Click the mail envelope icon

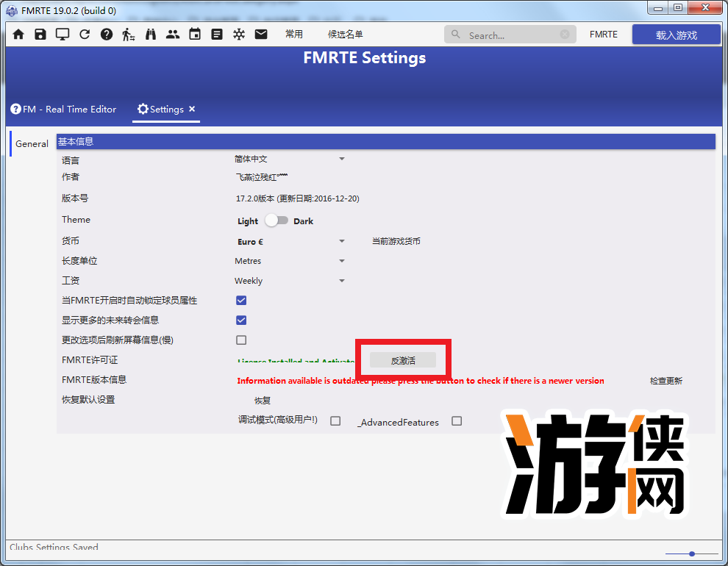261,35
